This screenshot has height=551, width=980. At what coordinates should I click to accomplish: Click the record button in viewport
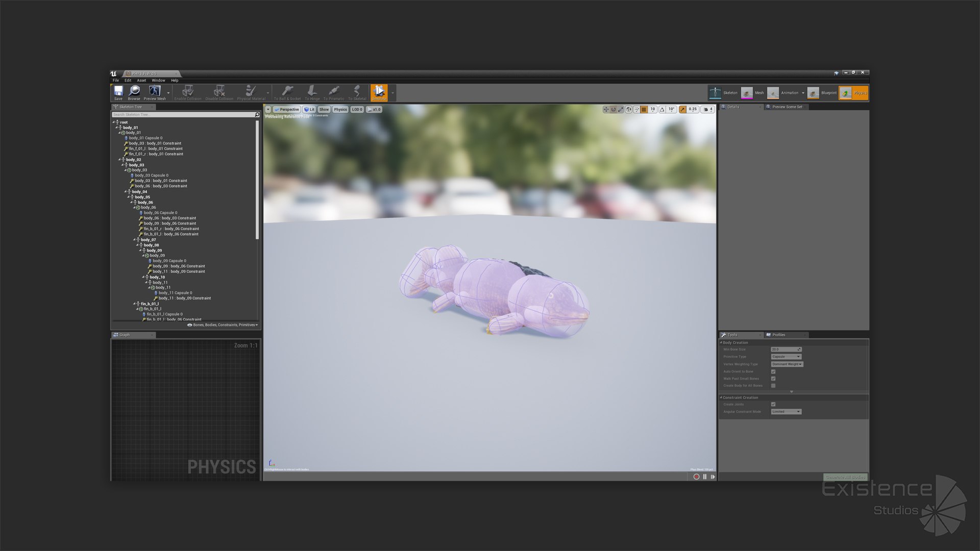coord(696,477)
